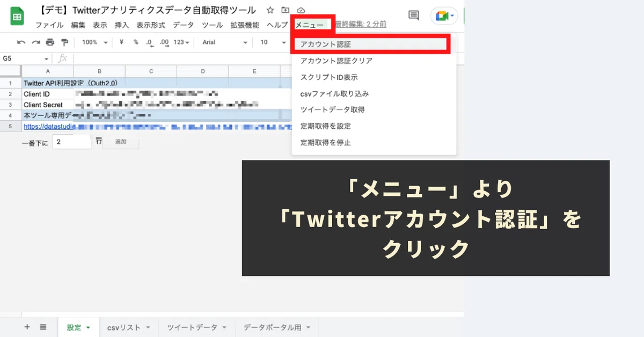The height and width of the screenshot is (337, 644).
Task: Redo the last action
Action: click(35, 42)
